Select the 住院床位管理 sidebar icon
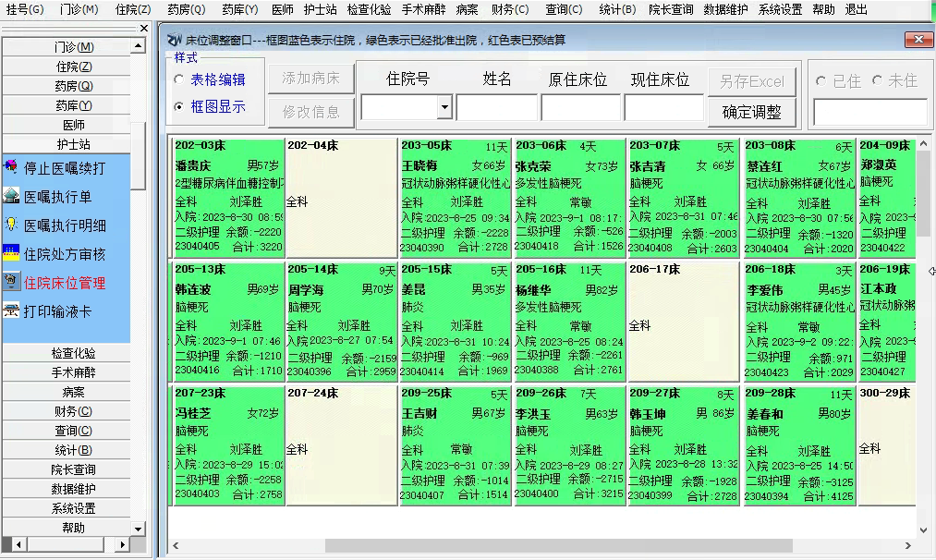Image resolution: width=936 pixels, height=560 pixels. tap(11, 283)
